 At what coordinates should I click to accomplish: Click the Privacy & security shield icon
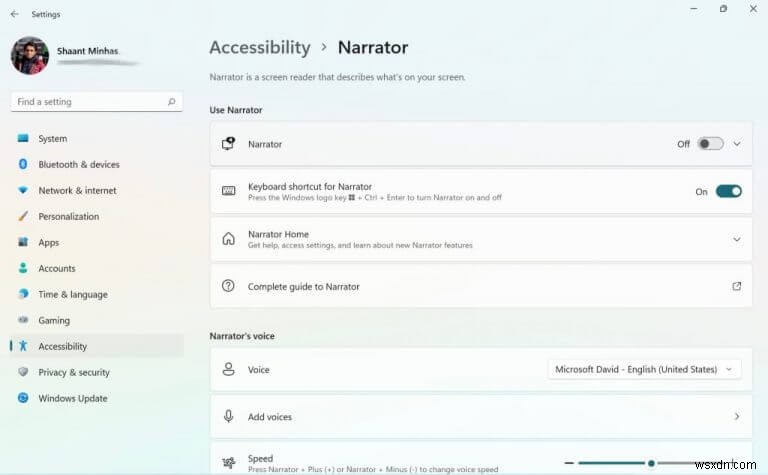[x=23, y=372]
